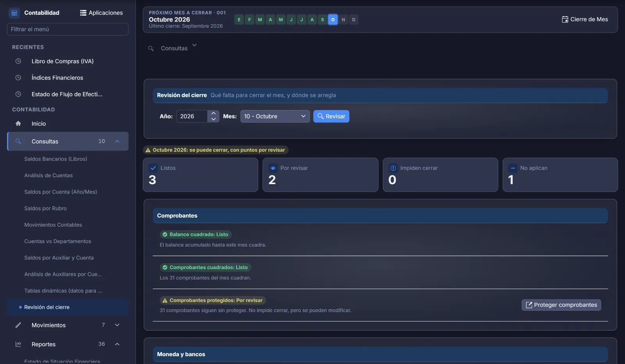The height and width of the screenshot is (364, 625).
Task: Collapse the Reportes sidebar section
Action: pos(117,344)
